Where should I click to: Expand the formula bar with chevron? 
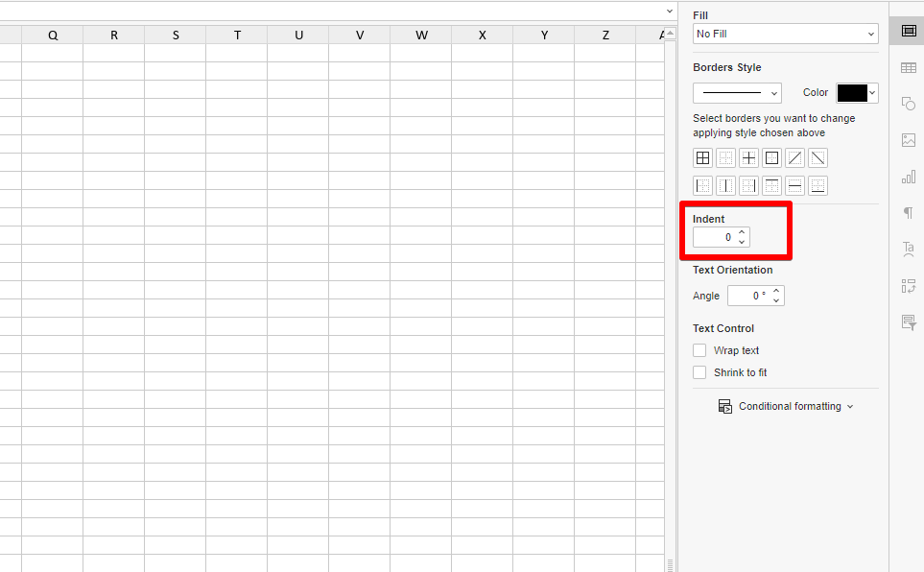[x=670, y=12]
